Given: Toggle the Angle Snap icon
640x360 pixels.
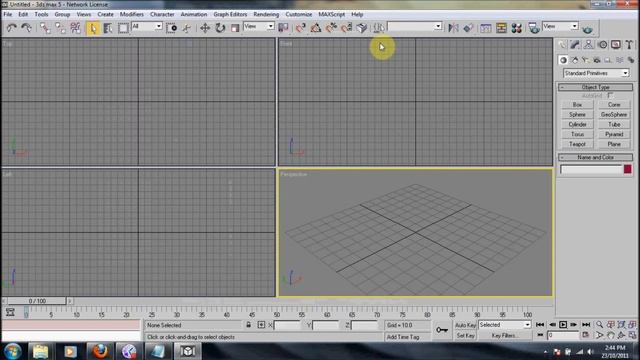Looking at the screenshot, I should tap(316, 28).
